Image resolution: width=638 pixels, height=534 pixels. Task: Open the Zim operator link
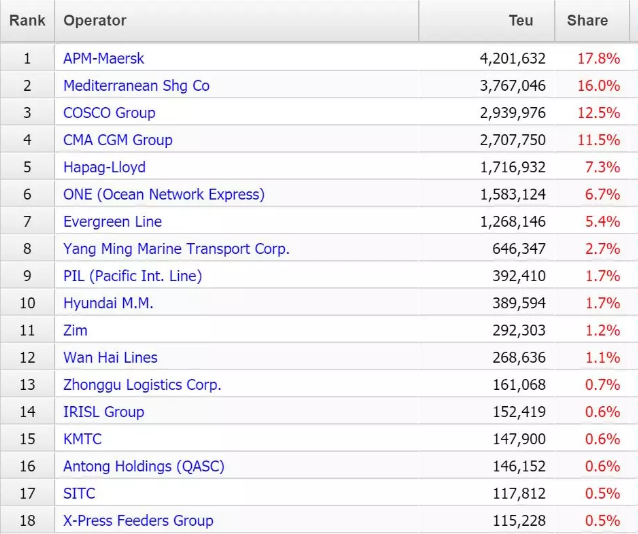click(x=75, y=330)
